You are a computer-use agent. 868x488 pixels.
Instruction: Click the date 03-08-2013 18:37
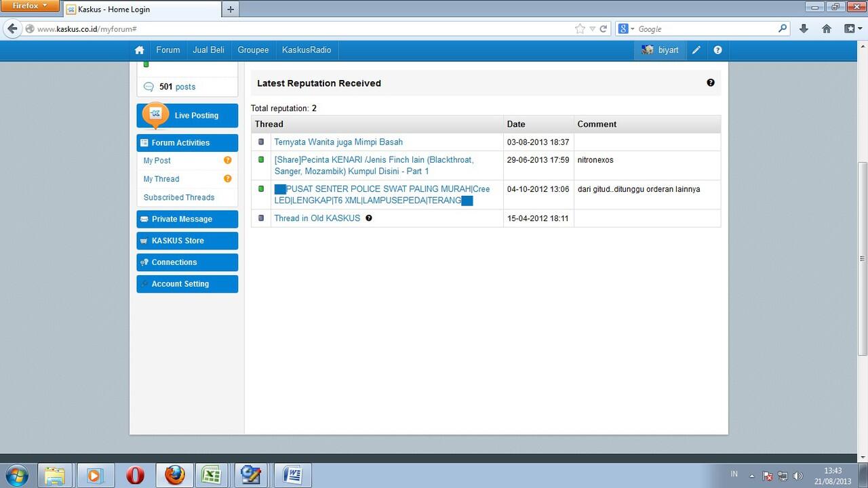538,142
